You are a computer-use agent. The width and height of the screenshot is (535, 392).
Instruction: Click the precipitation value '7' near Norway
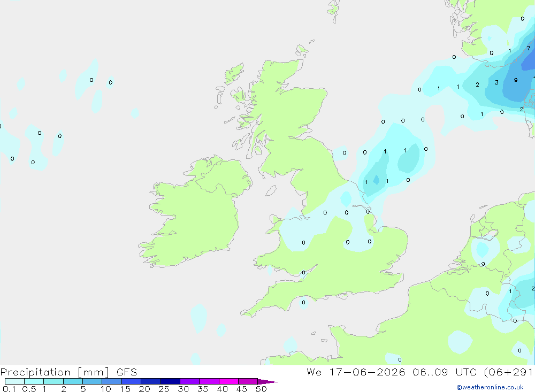[x=529, y=48]
